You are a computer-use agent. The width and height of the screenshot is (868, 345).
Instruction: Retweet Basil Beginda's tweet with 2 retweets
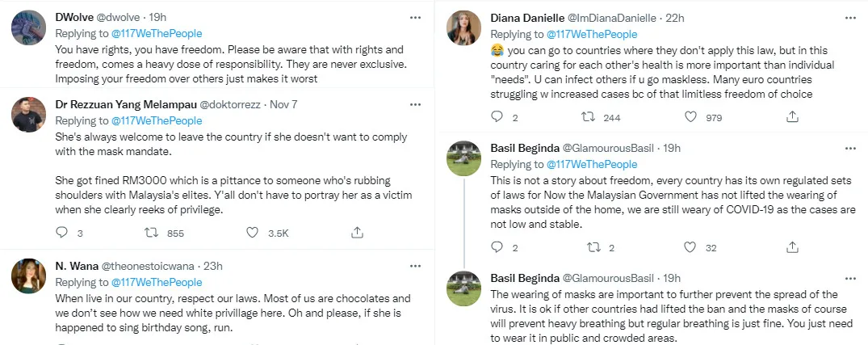click(591, 248)
